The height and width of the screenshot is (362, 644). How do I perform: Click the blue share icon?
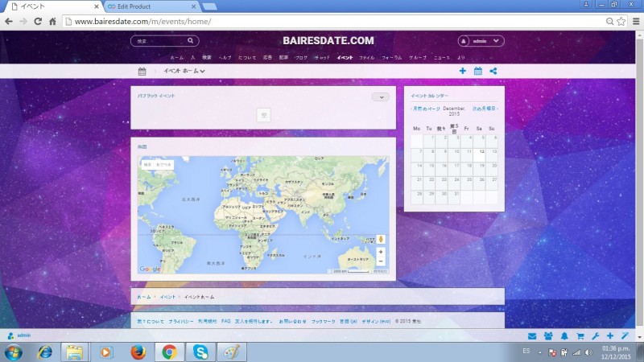pos(493,71)
